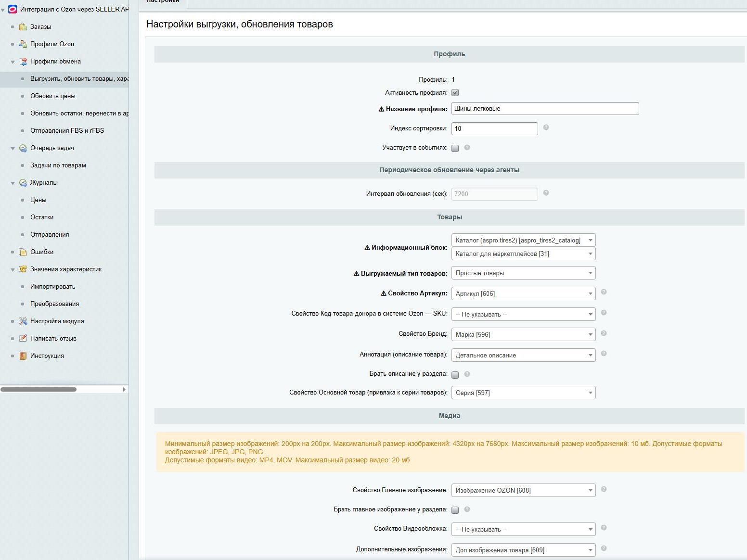Click help icon next to Свойство Артикул
This screenshot has height=560, width=747.
click(x=604, y=292)
